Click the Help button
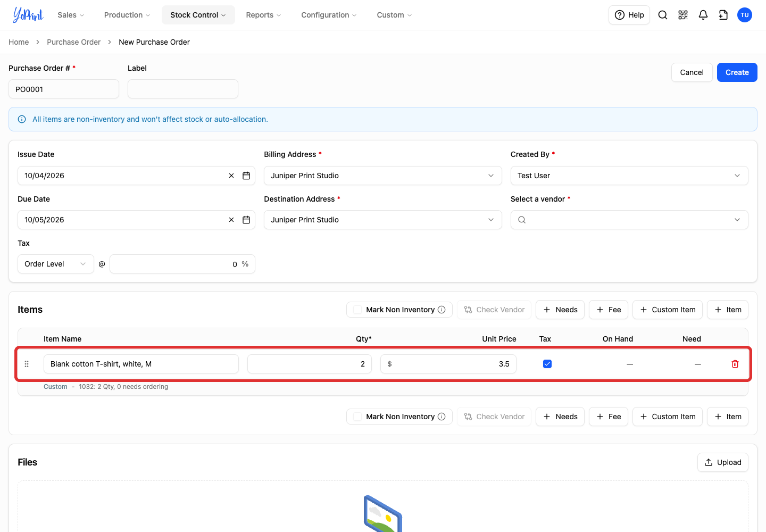The height and width of the screenshot is (532, 766). click(x=629, y=15)
